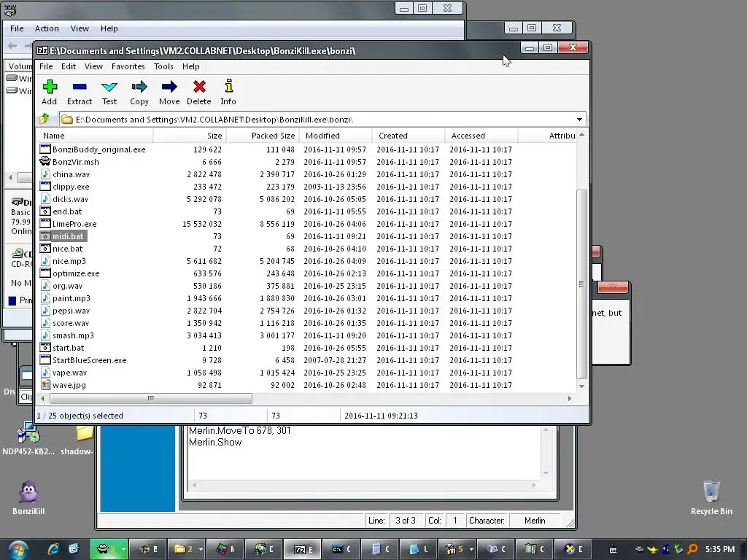Open the Favorites menu
This screenshot has width=747, height=560.
coord(128,66)
